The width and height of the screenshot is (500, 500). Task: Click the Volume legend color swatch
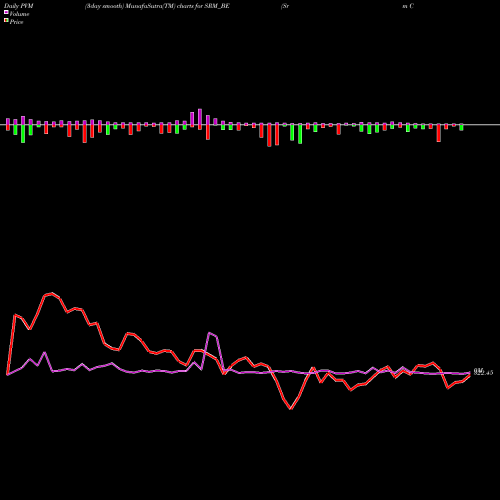(x=6, y=13)
